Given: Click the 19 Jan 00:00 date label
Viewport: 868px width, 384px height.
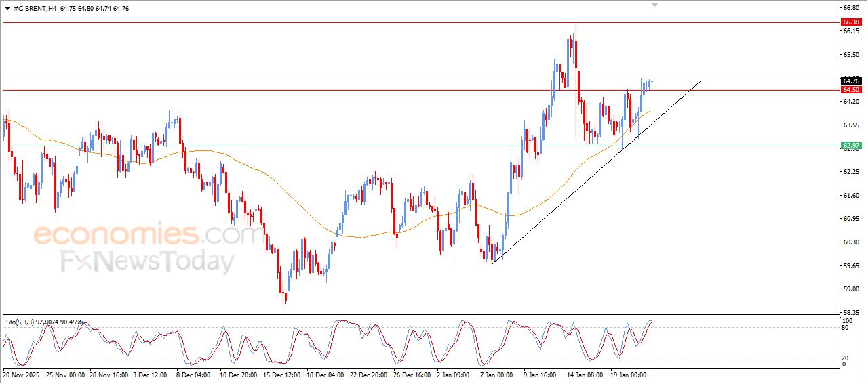Looking at the screenshot, I should 628,374.
